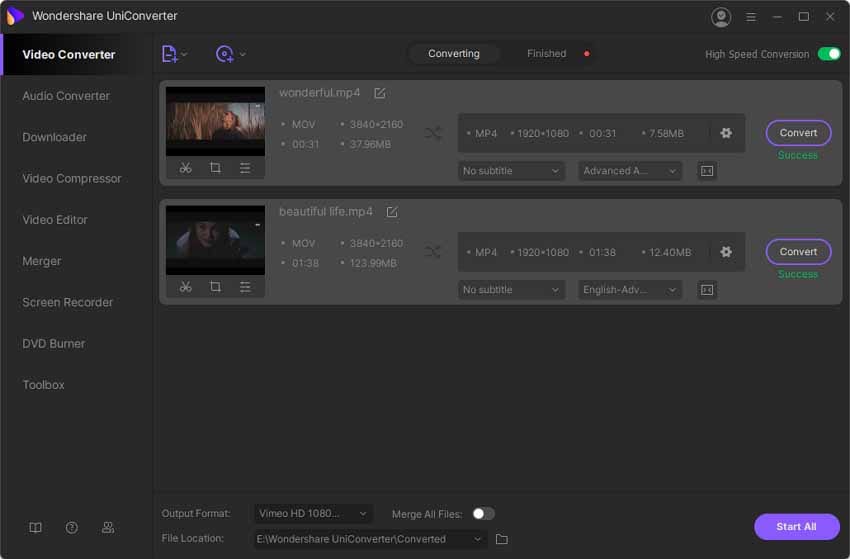Screen dimensions: 850x559
Task: Click the help question mark icon
Action: [x=72, y=528]
